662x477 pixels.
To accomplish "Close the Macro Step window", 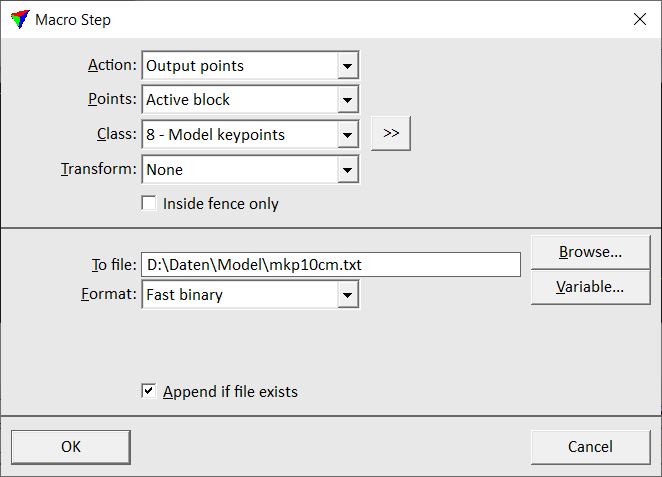I will (640, 19).
